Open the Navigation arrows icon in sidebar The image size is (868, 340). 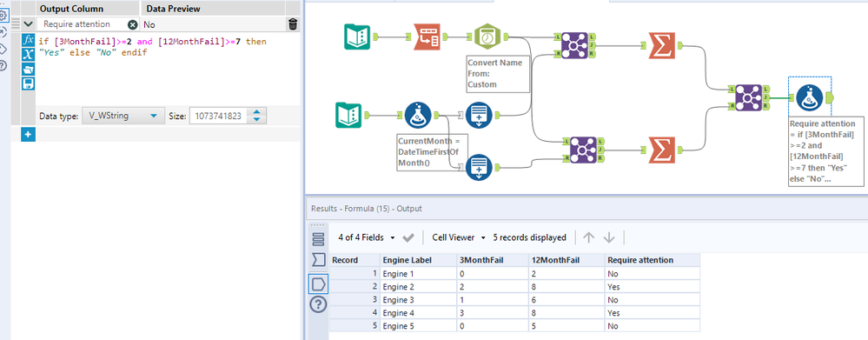pos(3,31)
